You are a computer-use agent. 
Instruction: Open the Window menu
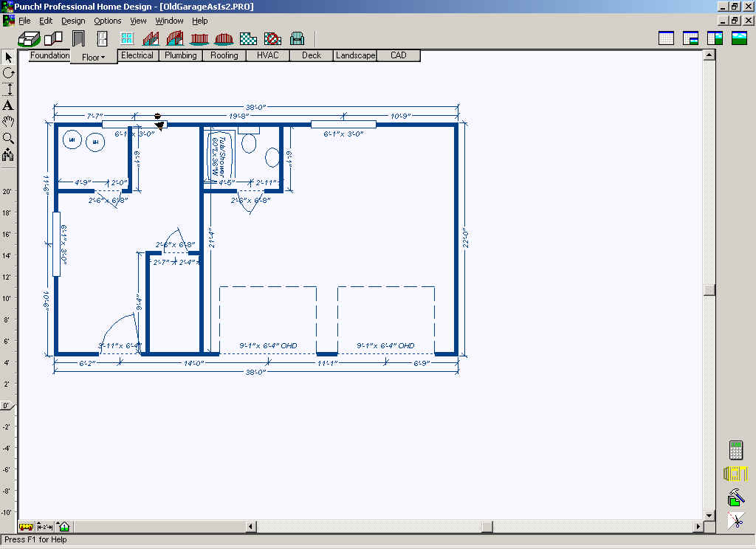tap(169, 21)
